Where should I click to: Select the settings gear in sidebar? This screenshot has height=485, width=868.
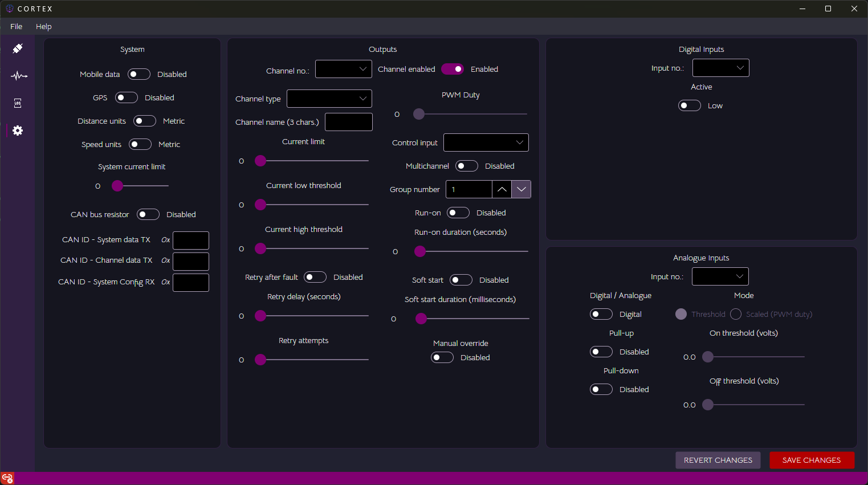pyautogui.click(x=18, y=131)
